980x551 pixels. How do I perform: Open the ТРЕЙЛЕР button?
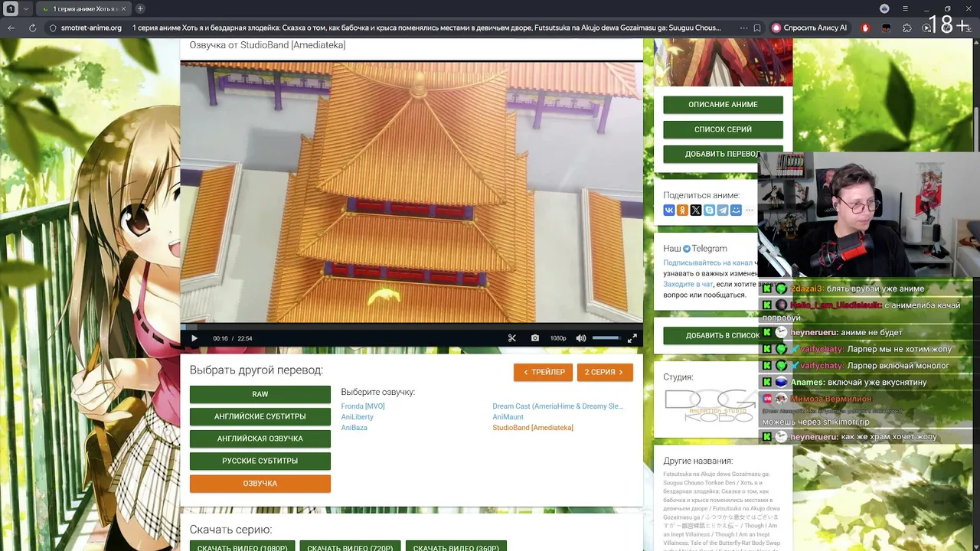[x=544, y=372]
